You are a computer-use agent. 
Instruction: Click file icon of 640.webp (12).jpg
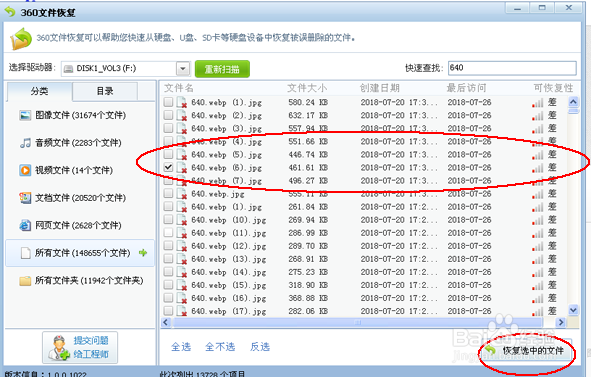click(x=182, y=246)
